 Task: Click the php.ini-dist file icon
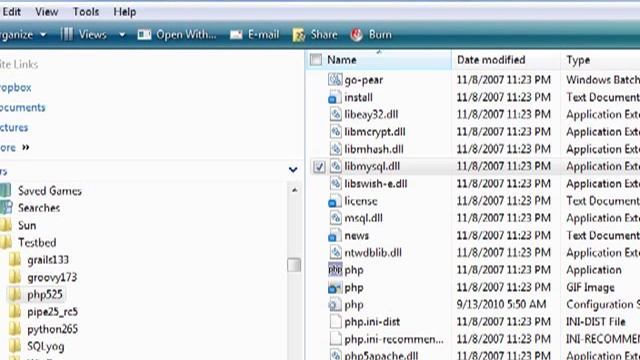(335, 322)
